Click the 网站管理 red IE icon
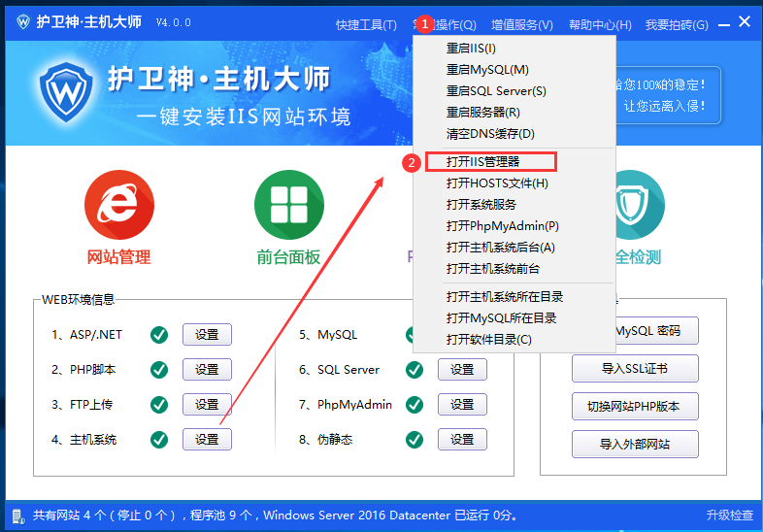763x532 pixels. coord(119,204)
